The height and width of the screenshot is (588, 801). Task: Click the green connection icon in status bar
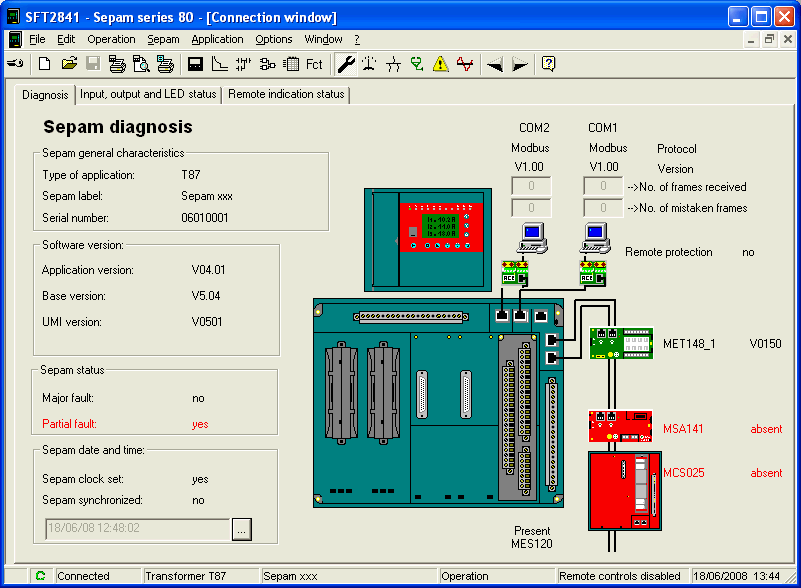pyautogui.click(x=40, y=576)
